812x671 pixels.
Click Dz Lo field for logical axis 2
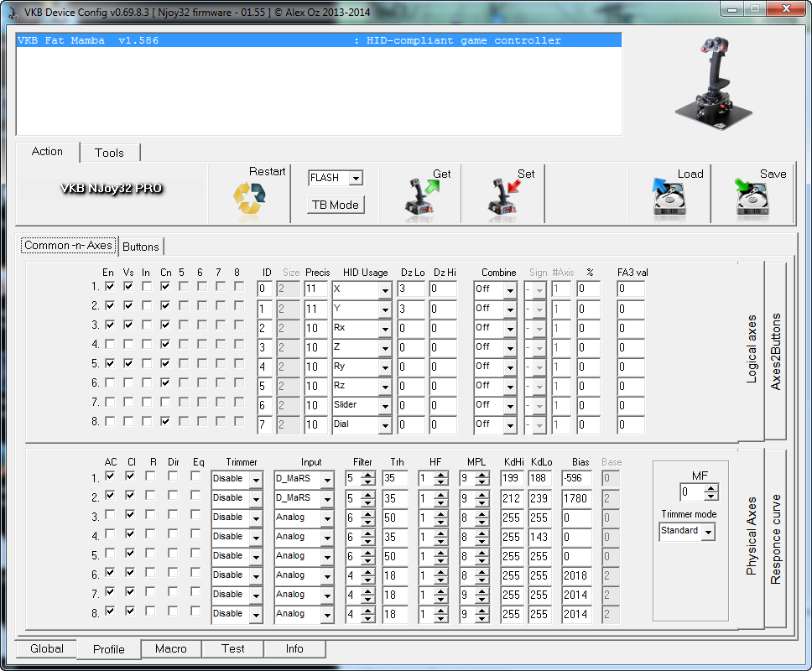pos(411,309)
